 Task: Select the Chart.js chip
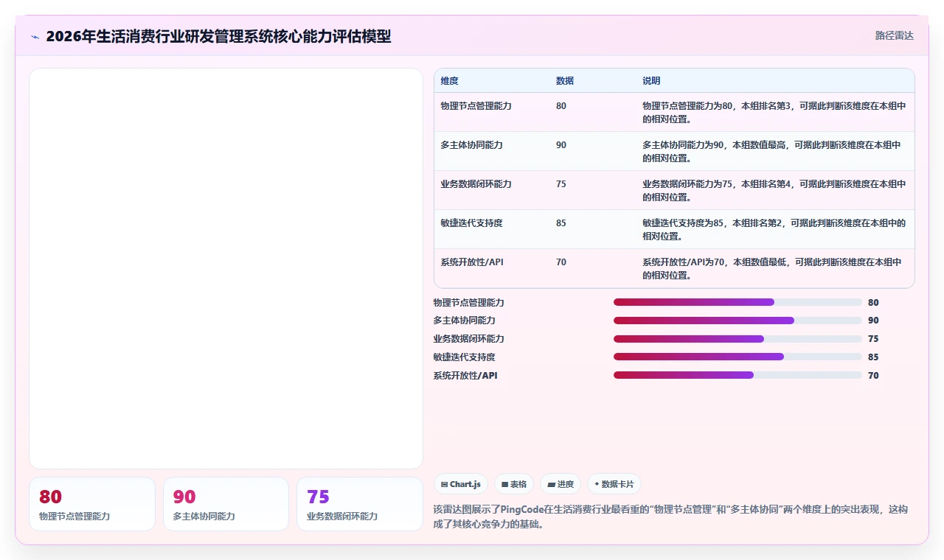461,484
